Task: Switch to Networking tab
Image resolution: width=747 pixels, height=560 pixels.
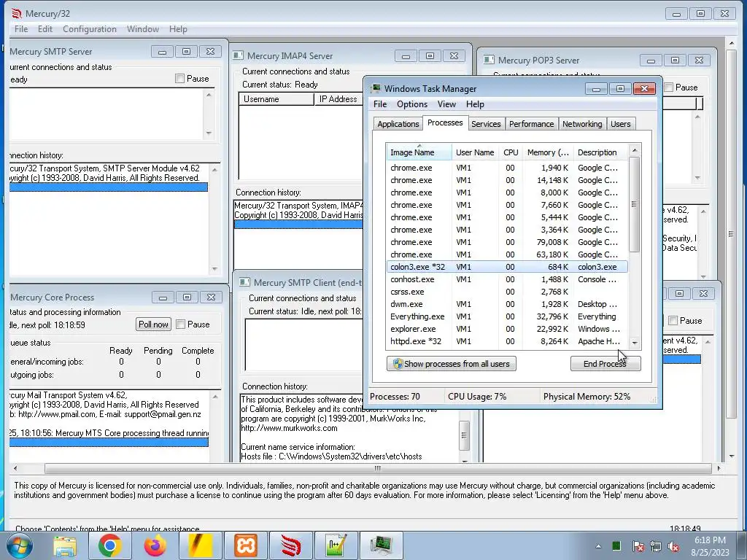Action: coord(582,124)
